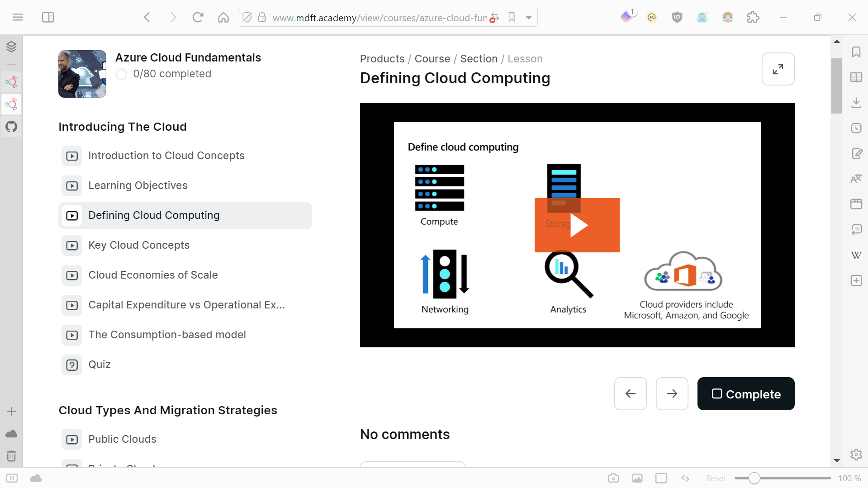The height and width of the screenshot is (488, 868).
Task: Toggle the image loading icon in status bar
Action: [x=637, y=478]
